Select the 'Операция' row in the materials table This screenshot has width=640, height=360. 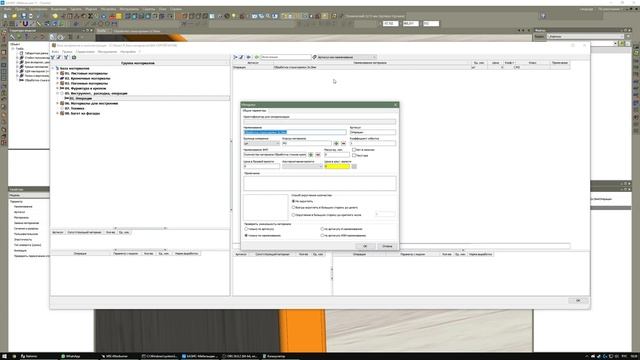coord(401,67)
